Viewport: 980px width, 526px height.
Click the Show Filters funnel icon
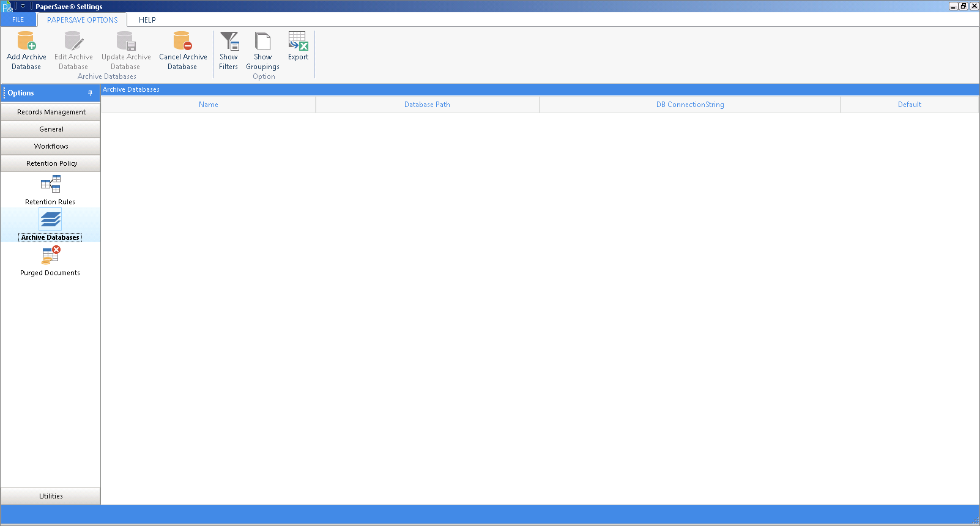229,41
